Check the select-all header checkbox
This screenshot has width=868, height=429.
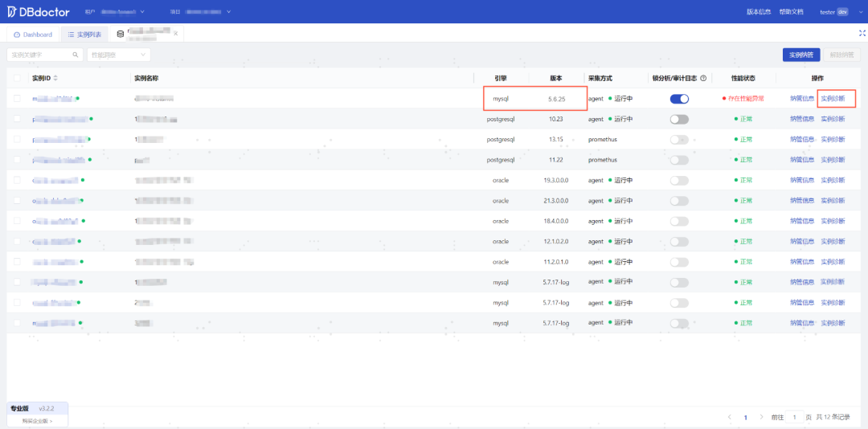pos(17,78)
